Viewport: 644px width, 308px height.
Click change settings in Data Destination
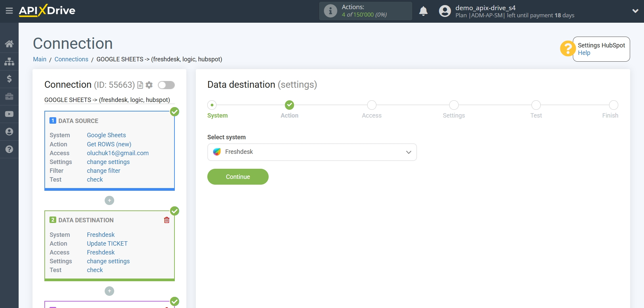pos(108,261)
